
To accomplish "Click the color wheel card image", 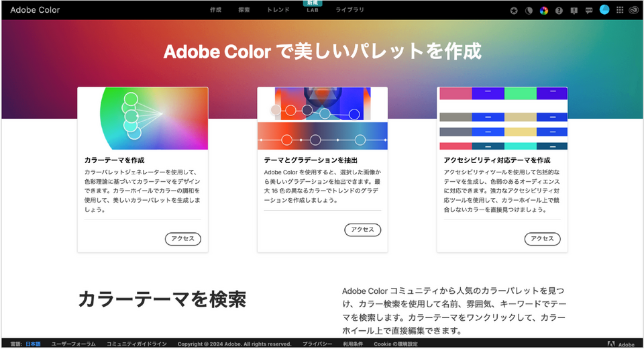I will point(142,118).
